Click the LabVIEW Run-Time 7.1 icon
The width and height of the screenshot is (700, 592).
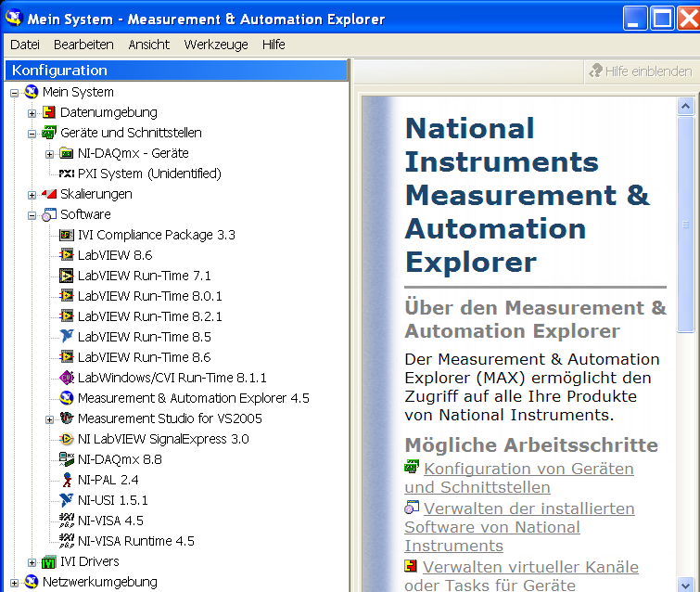(67, 276)
